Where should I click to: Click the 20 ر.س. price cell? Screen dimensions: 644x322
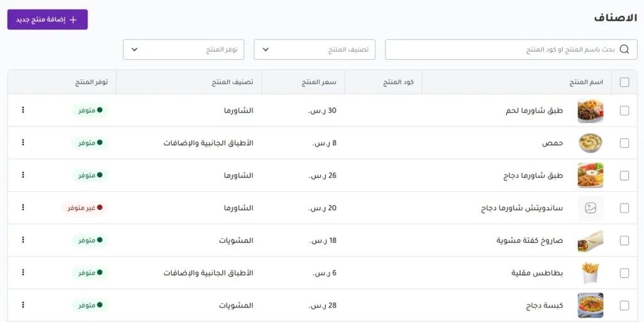click(322, 208)
